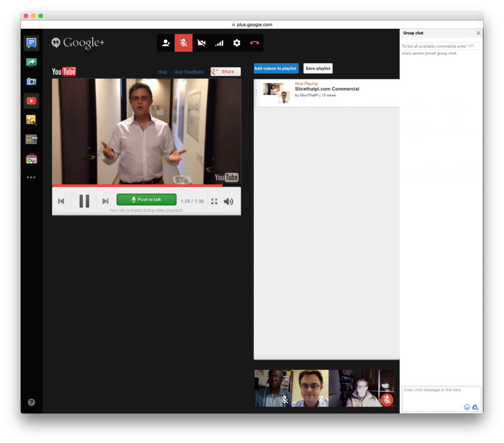Hold the Push to talk button
504x443 pixels.
(x=146, y=199)
